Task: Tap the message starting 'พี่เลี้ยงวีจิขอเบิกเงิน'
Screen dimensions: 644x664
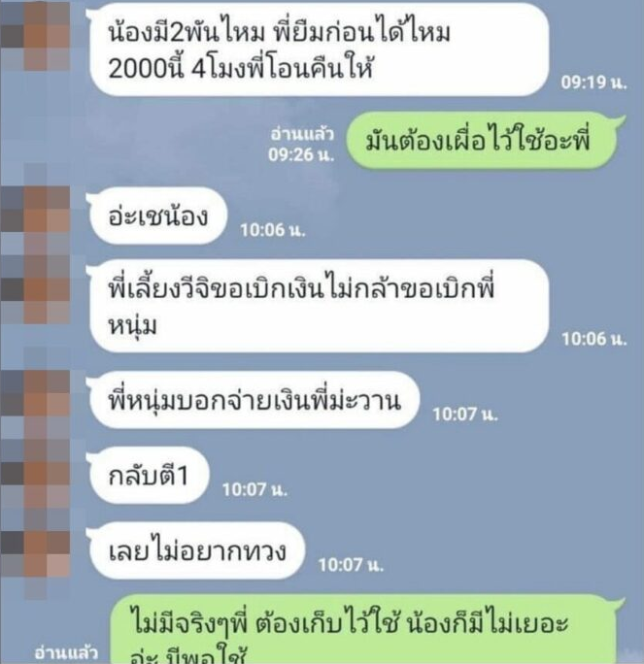Action: tap(319, 306)
